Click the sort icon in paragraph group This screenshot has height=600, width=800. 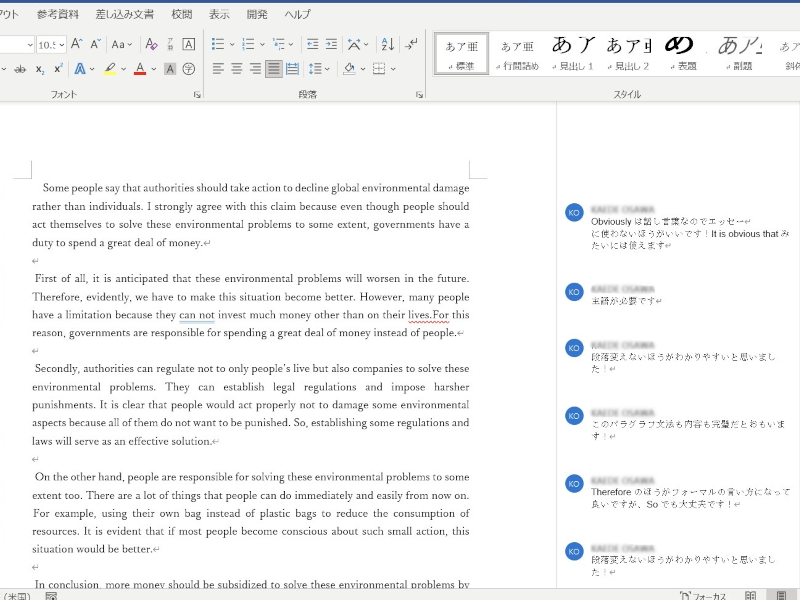coord(388,44)
